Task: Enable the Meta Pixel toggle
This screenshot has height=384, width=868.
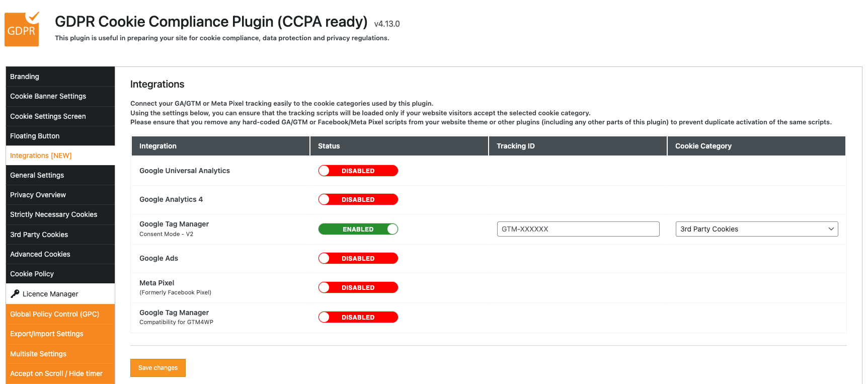Action: (x=358, y=287)
